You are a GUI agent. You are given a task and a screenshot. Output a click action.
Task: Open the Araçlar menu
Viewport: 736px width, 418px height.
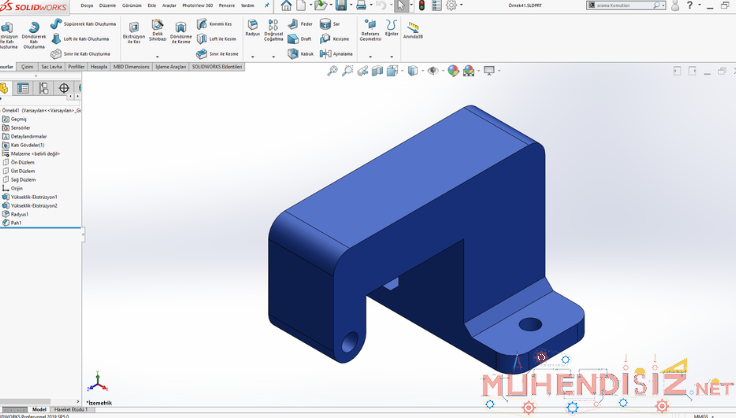[x=169, y=5]
